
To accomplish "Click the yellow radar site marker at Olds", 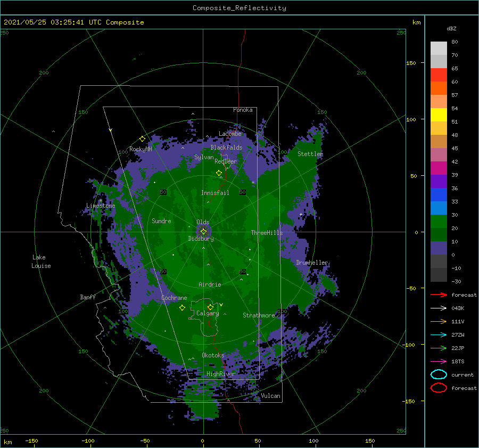I will (x=203, y=232).
